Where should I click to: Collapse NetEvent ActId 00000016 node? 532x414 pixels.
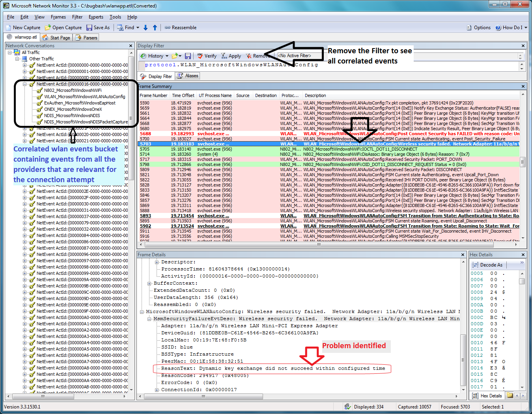point(25,84)
